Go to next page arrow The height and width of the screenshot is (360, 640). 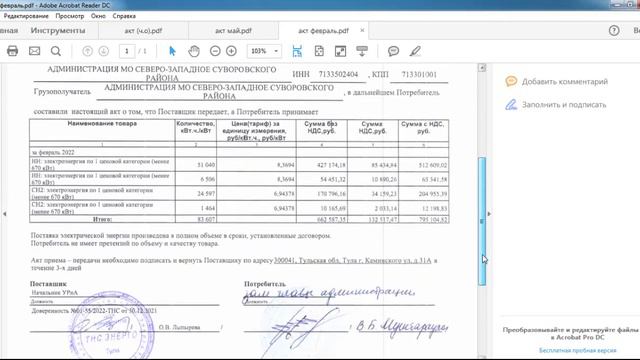tap(104, 51)
